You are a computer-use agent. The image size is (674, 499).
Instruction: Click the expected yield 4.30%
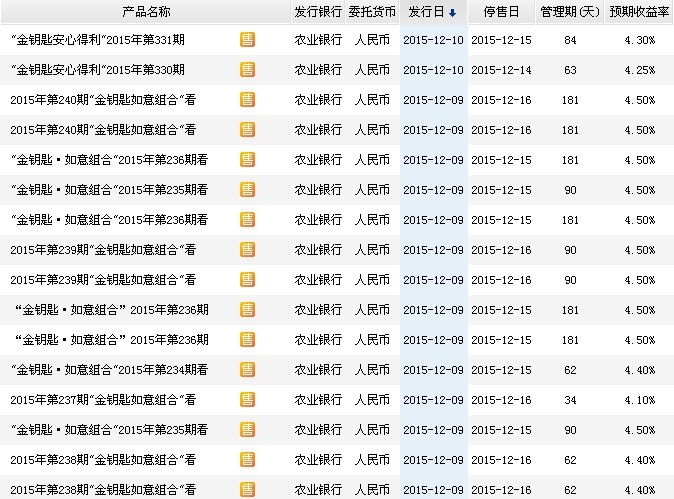point(640,40)
